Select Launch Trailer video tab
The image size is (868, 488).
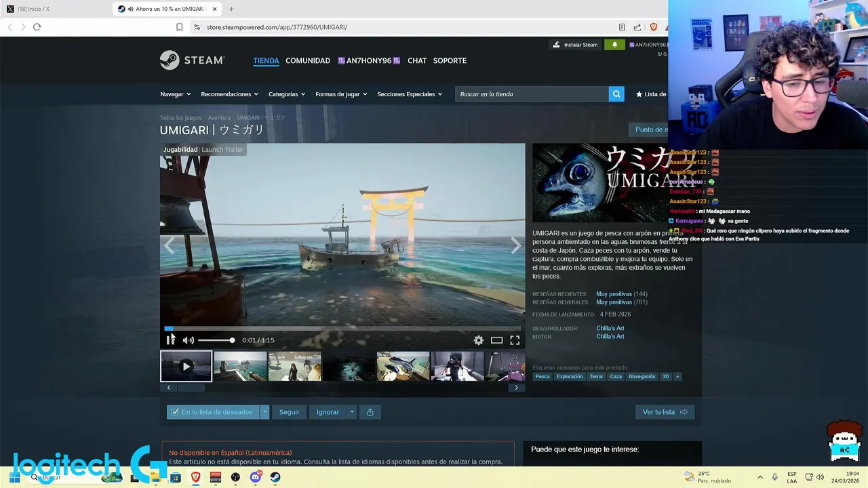(222, 149)
